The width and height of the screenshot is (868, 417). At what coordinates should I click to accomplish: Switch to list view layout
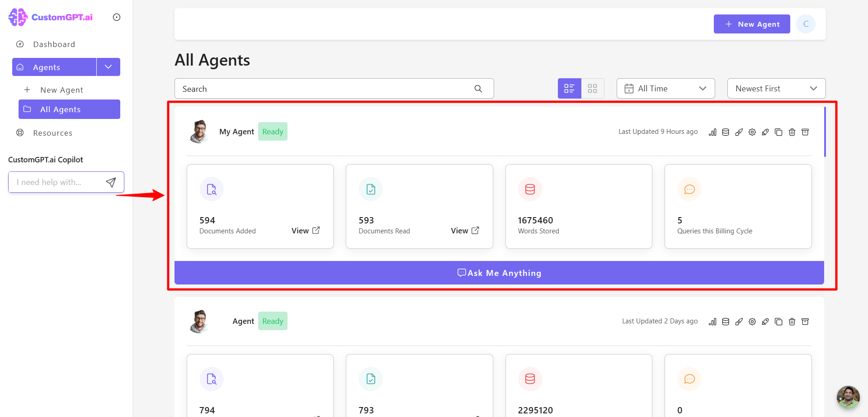coord(569,89)
